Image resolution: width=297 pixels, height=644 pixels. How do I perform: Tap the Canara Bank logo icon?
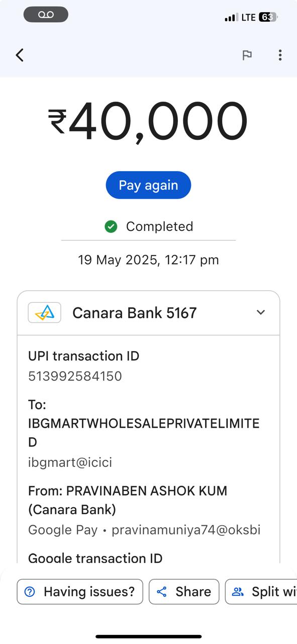[x=45, y=312]
